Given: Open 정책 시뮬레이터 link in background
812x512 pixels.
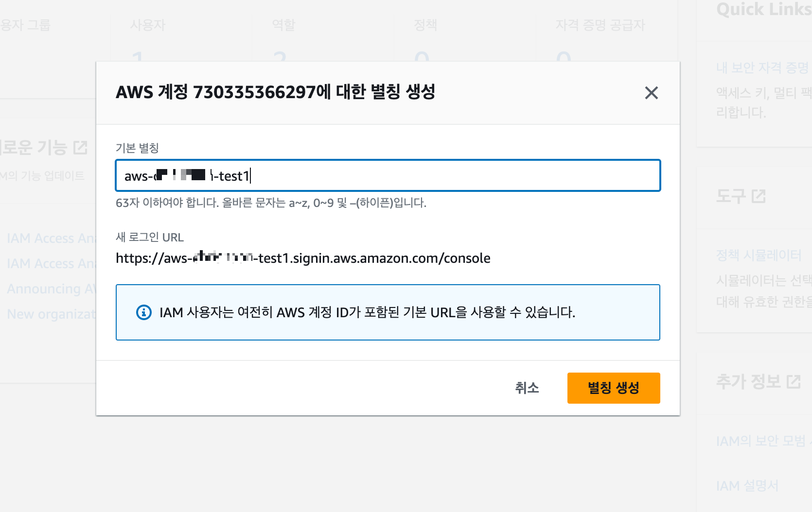Looking at the screenshot, I should (x=759, y=255).
